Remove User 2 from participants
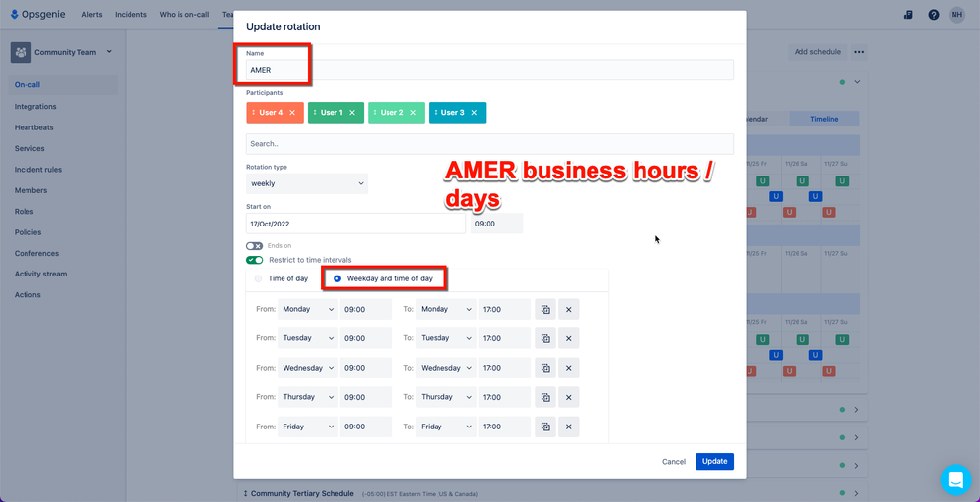This screenshot has height=502, width=980. 412,113
